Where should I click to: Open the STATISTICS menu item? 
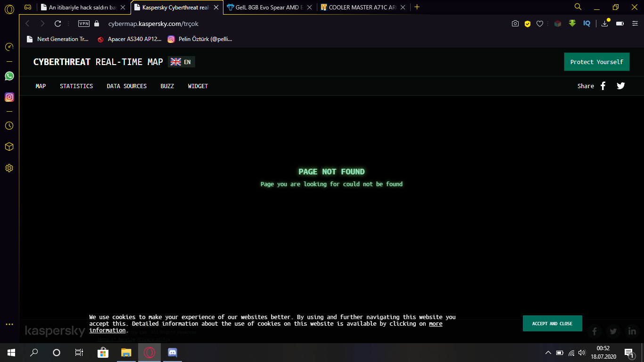(76, 86)
